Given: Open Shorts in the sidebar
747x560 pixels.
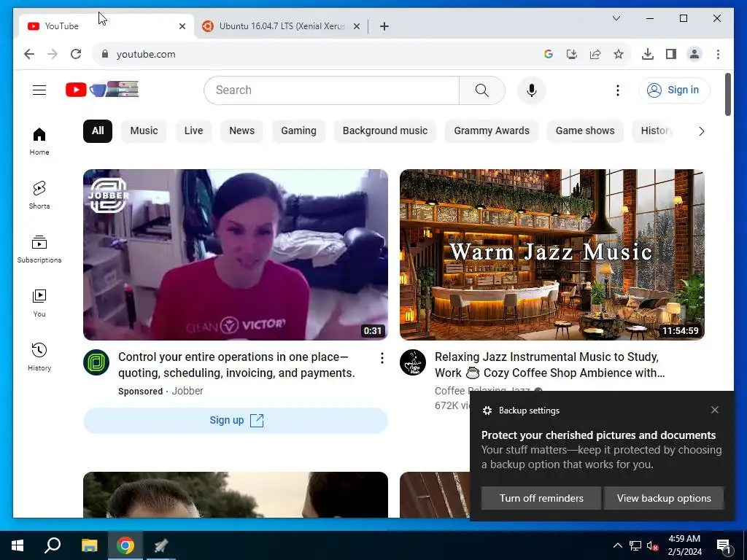Looking at the screenshot, I should [x=39, y=195].
